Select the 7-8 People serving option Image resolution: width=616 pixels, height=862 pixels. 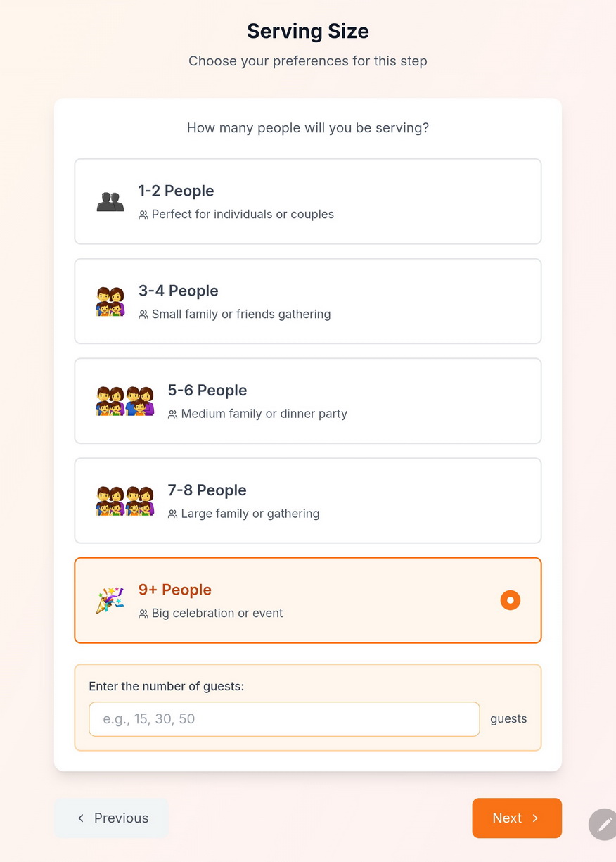(308, 501)
